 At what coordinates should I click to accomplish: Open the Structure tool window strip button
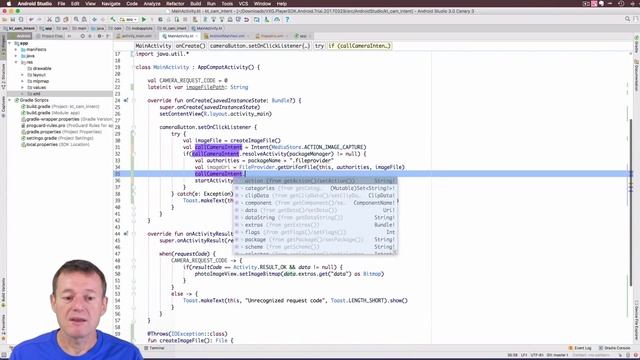point(3,77)
